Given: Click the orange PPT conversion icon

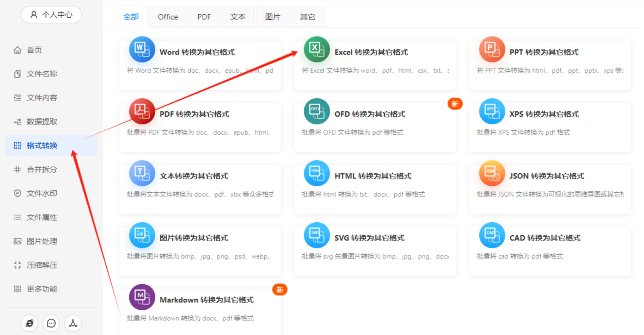Looking at the screenshot, I should [492, 50].
